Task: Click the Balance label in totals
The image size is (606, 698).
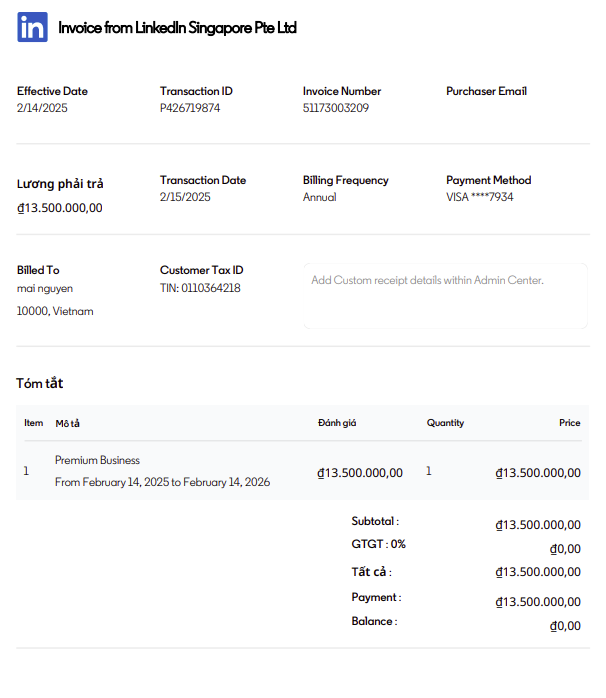Action: (374, 621)
